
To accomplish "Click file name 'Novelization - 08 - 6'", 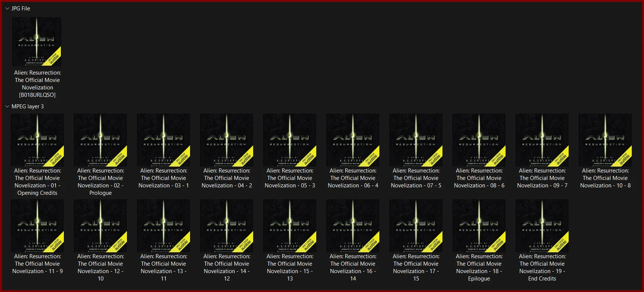I will click(479, 178).
